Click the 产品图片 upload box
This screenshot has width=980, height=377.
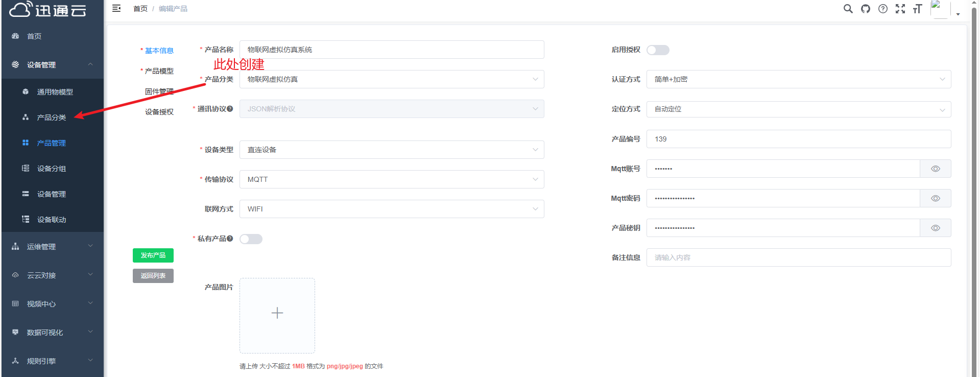[277, 315]
